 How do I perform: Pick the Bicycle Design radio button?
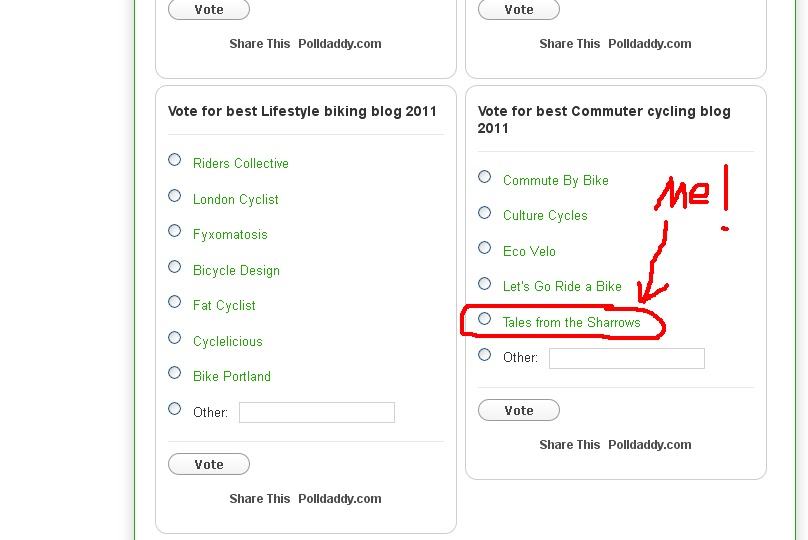pos(175,267)
